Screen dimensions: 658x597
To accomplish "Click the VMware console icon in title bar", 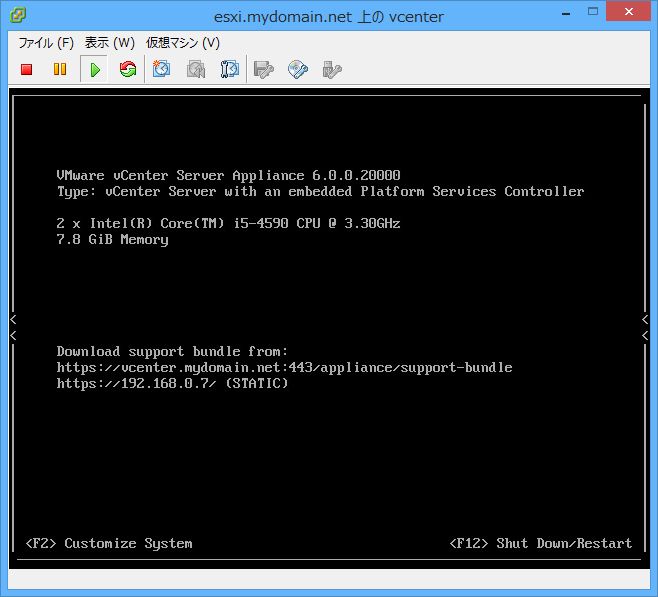I will pyautogui.click(x=18, y=16).
